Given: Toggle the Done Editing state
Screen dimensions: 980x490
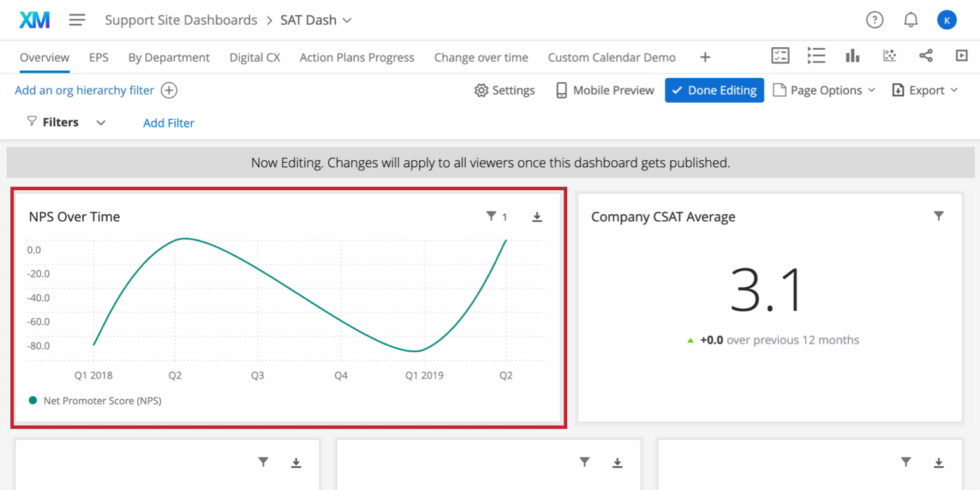Looking at the screenshot, I should [x=714, y=90].
